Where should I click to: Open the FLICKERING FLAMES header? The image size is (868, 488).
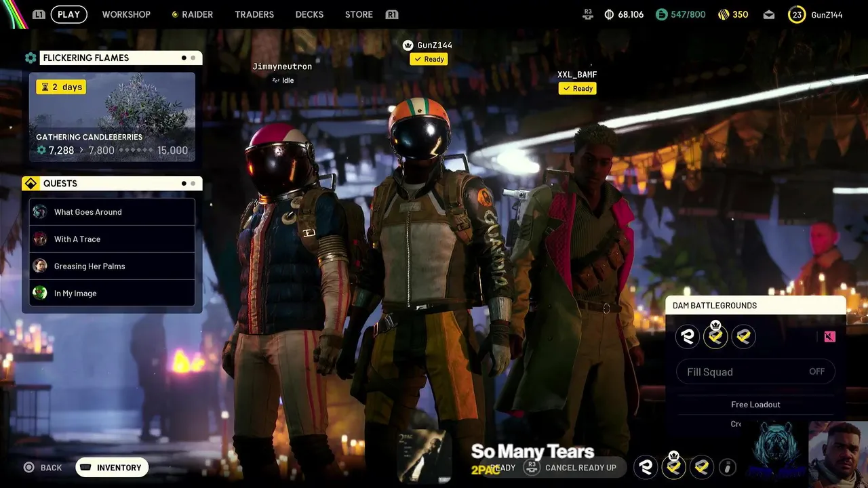[x=121, y=58]
